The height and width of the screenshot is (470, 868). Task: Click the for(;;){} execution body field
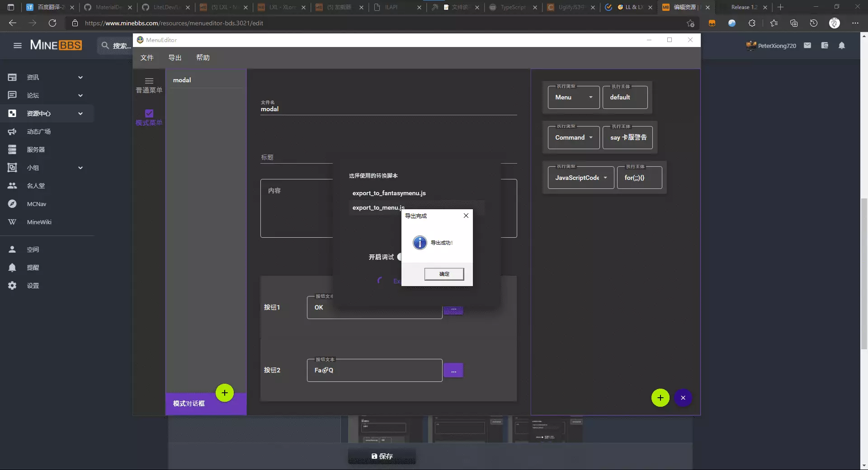639,178
